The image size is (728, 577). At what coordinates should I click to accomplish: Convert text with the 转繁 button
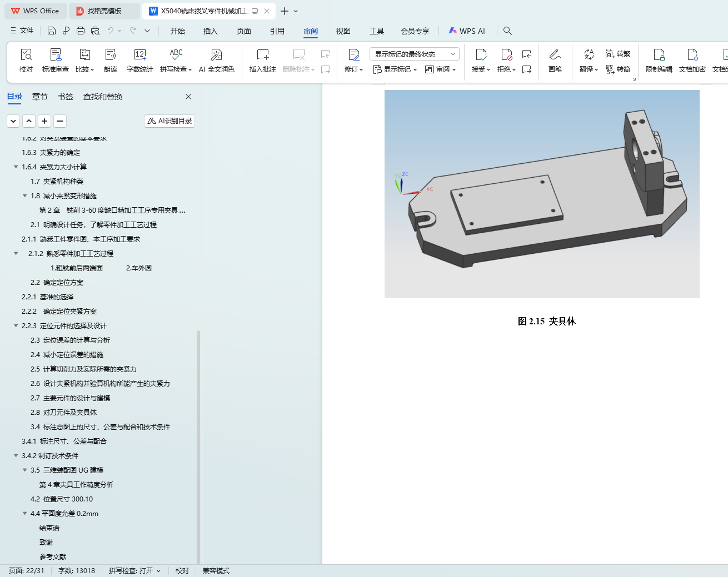[x=618, y=54]
